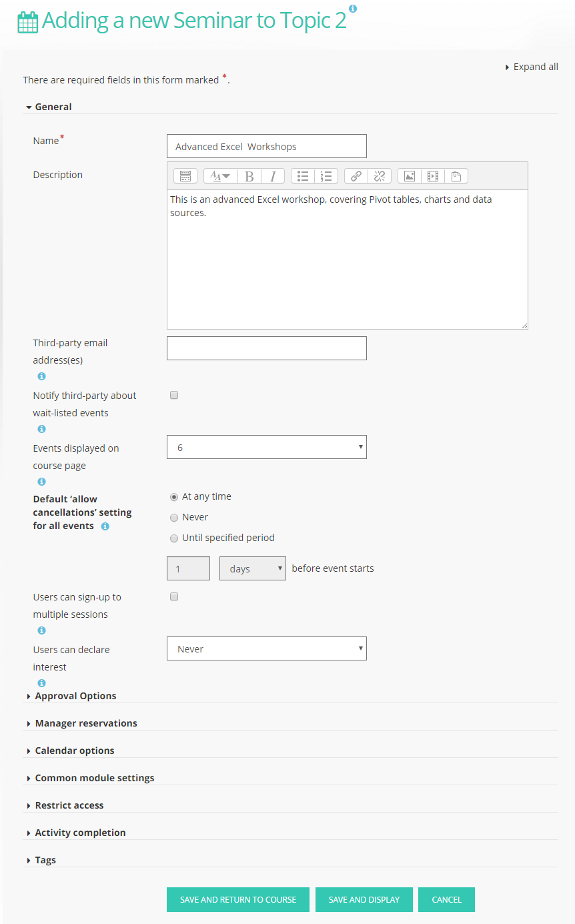Toggle the editor toolbar expand icon
This screenshot has height=924, width=575.
tap(185, 176)
